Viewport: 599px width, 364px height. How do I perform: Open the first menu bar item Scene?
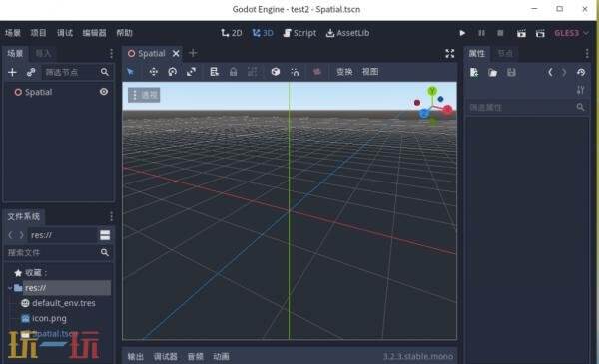click(x=13, y=33)
